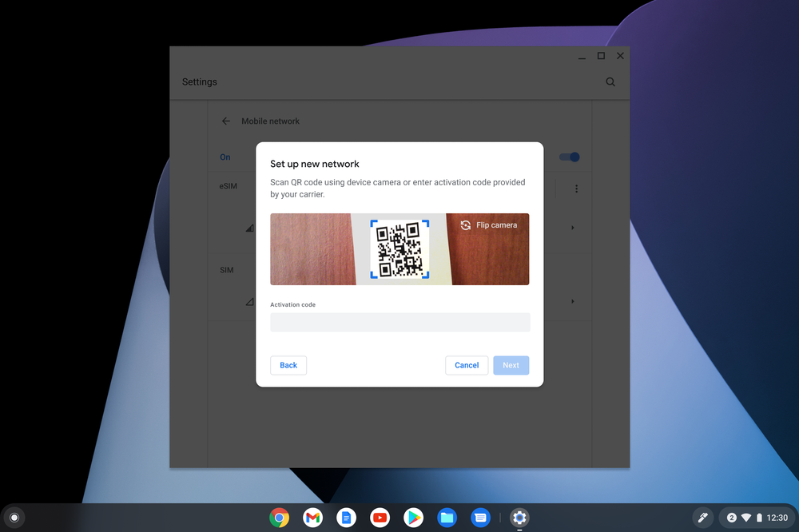This screenshot has height=532, width=799.
Task: Click the app launcher circle on the shelf
Action: pyautogui.click(x=14, y=518)
